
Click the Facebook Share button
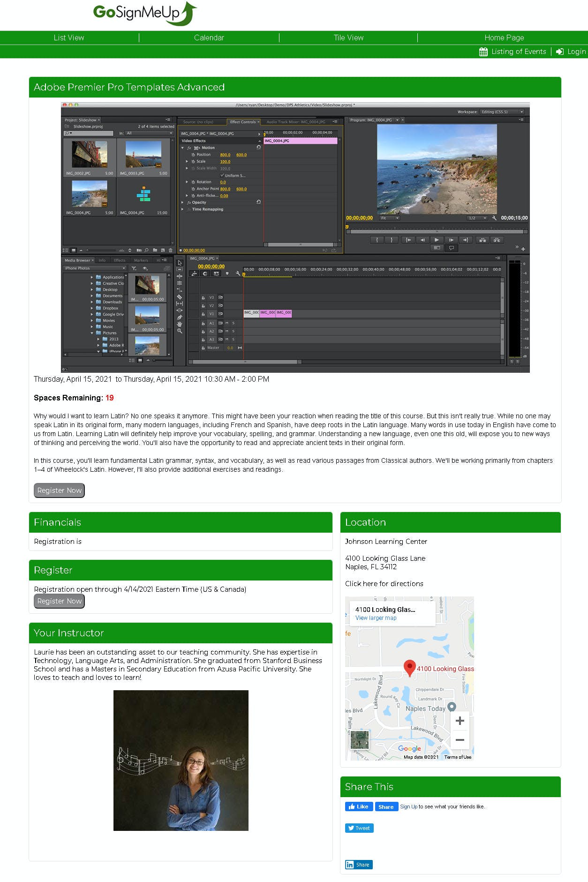pyautogui.click(x=386, y=807)
